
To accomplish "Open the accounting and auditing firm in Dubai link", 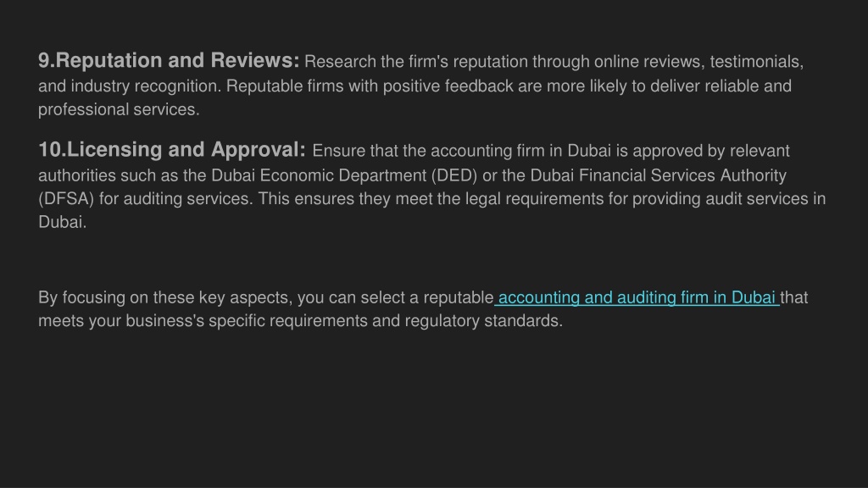I will click(x=637, y=297).
